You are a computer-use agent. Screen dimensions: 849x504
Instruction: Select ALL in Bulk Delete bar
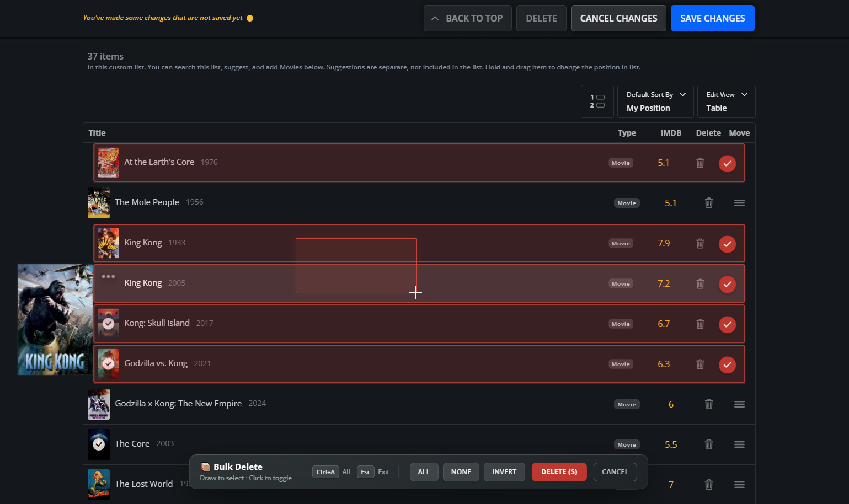pos(424,472)
